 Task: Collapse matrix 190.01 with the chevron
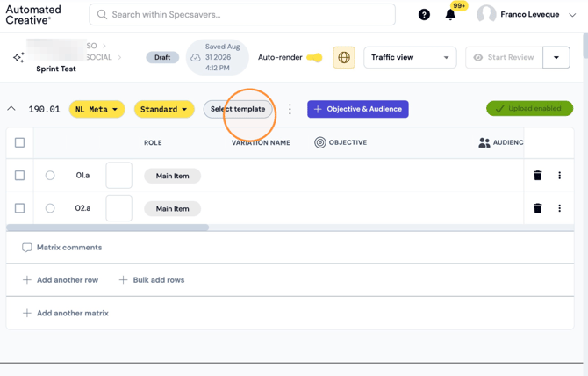point(11,109)
